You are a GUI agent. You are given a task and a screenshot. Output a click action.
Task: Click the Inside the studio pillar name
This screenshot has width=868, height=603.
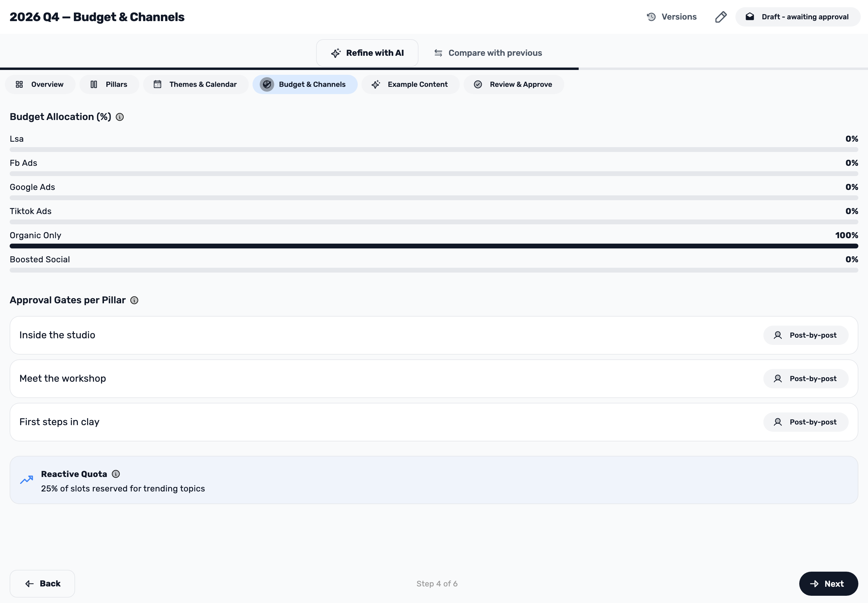point(57,335)
